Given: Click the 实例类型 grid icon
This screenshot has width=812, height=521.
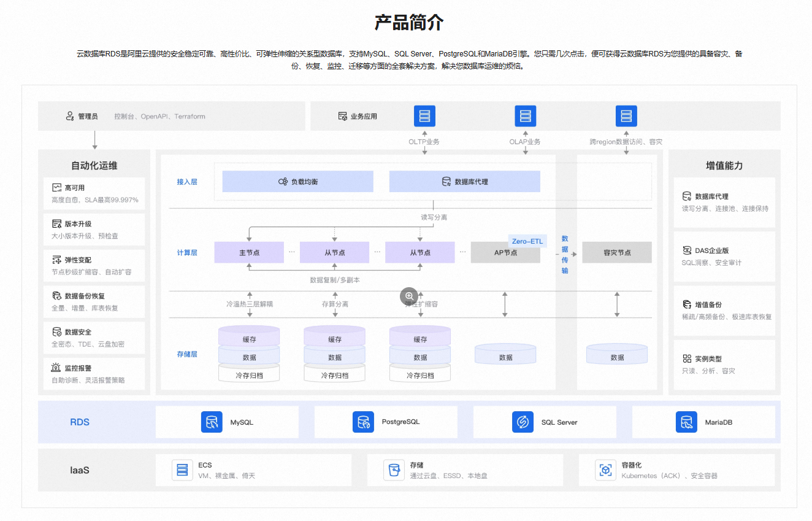Looking at the screenshot, I should click(687, 358).
